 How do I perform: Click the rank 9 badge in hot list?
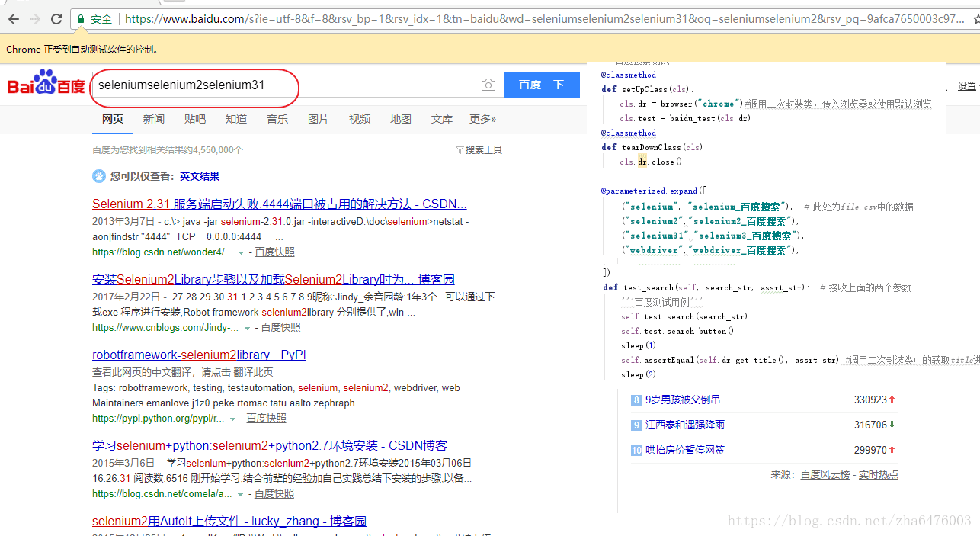click(636, 425)
